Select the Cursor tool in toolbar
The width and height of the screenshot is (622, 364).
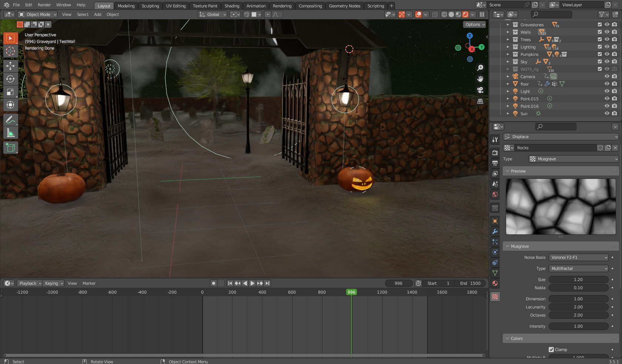10,51
